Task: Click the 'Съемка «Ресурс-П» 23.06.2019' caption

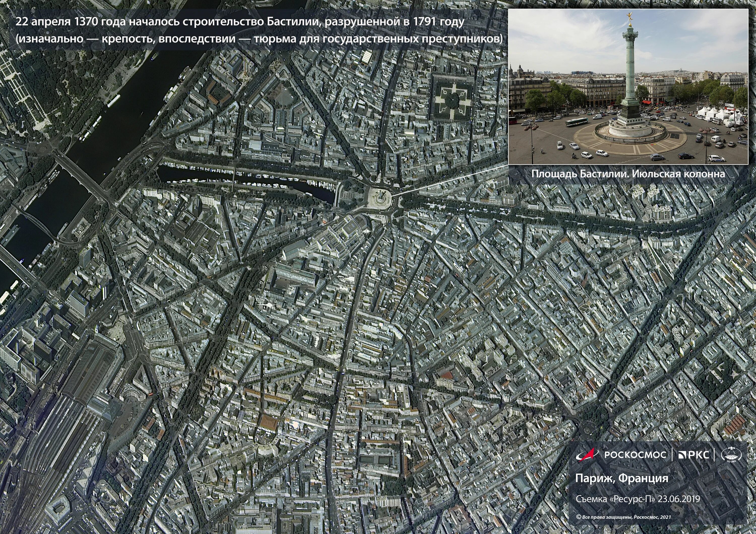Action: pyautogui.click(x=638, y=499)
